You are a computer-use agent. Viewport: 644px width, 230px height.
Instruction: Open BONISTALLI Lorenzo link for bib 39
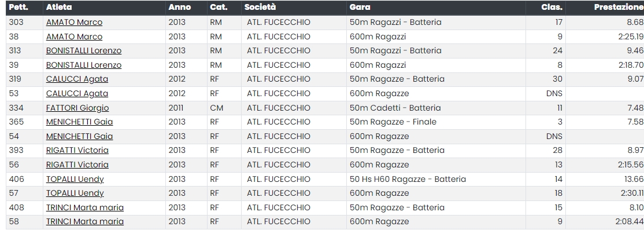[84, 65]
